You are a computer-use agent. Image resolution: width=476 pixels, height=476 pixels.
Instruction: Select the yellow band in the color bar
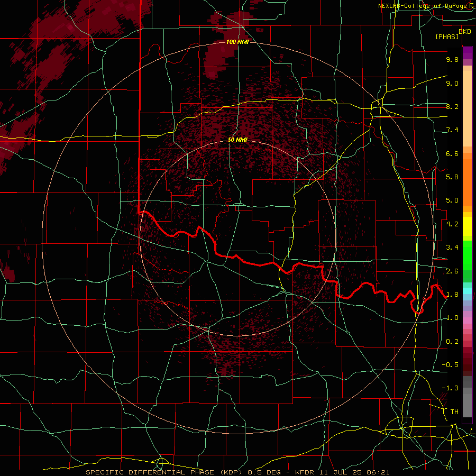coord(467,226)
